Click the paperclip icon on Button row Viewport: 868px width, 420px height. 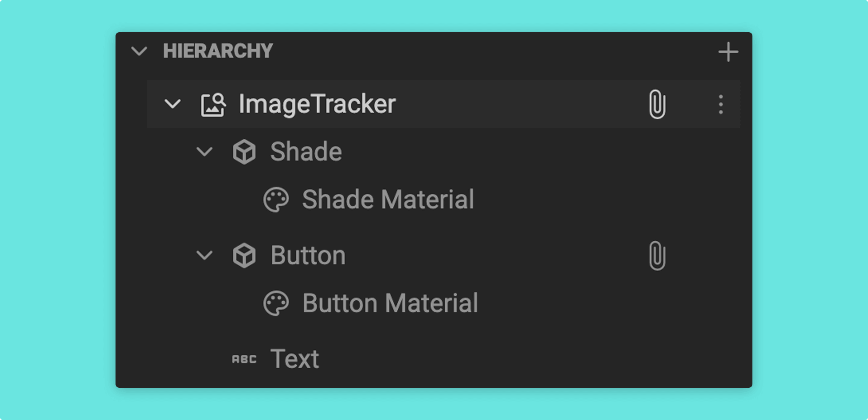657,256
